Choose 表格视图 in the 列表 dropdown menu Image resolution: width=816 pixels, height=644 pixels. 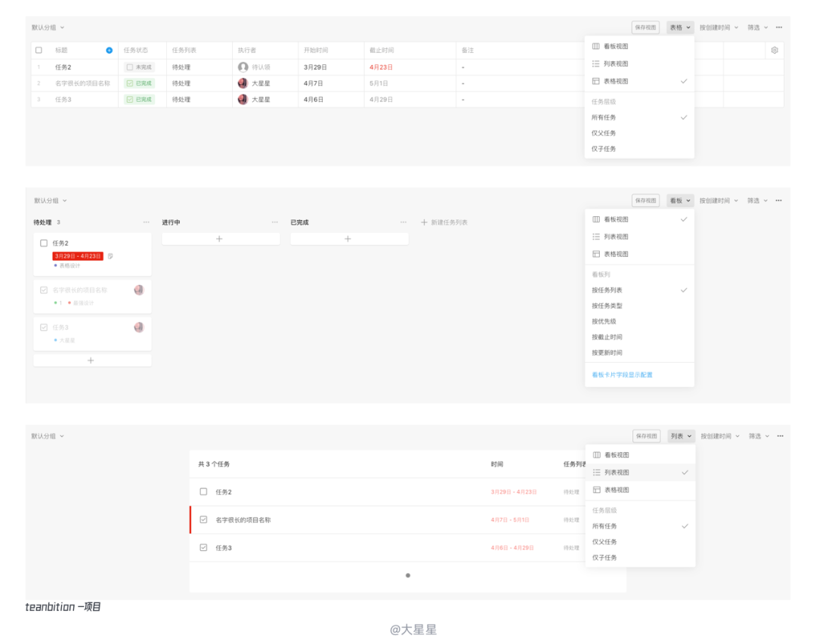[641, 490]
